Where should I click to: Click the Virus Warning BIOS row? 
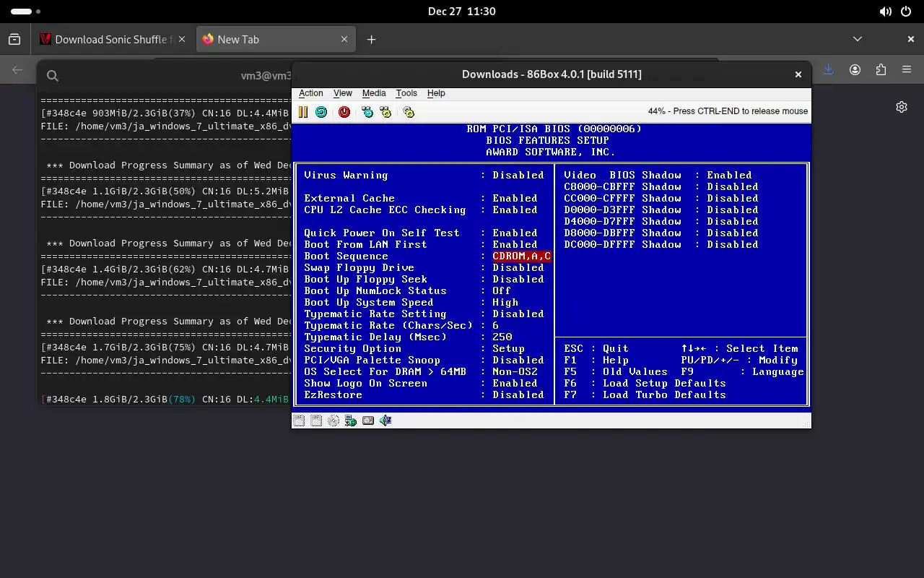point(424,176)
